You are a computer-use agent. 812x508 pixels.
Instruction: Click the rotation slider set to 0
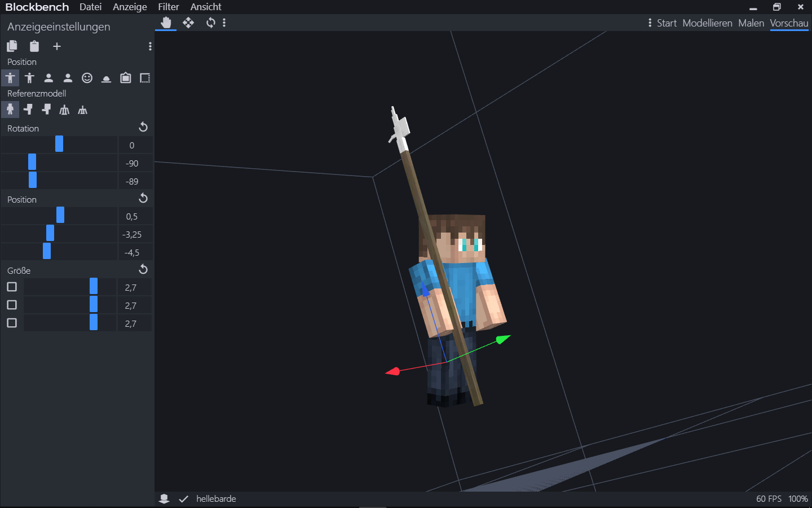pos(59,144)
